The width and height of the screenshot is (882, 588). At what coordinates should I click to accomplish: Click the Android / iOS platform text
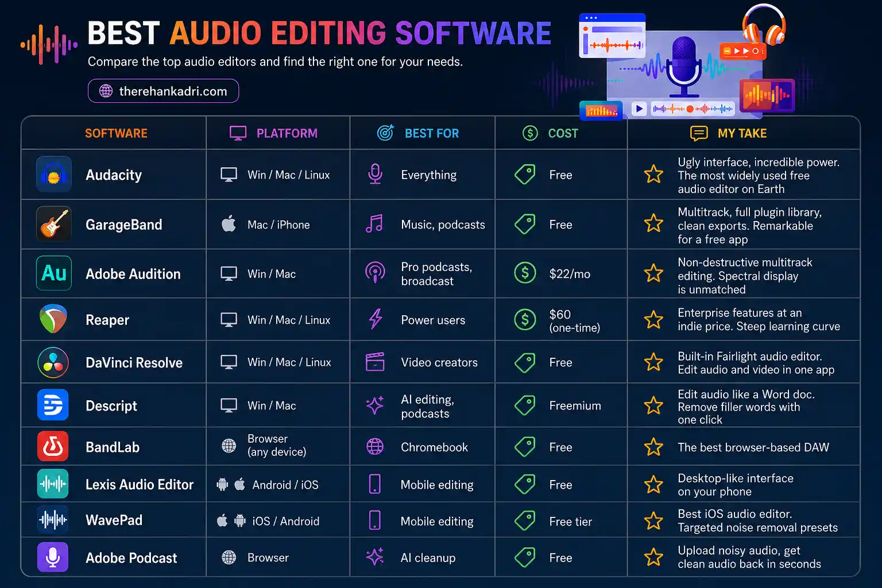(x=285, y=485)
